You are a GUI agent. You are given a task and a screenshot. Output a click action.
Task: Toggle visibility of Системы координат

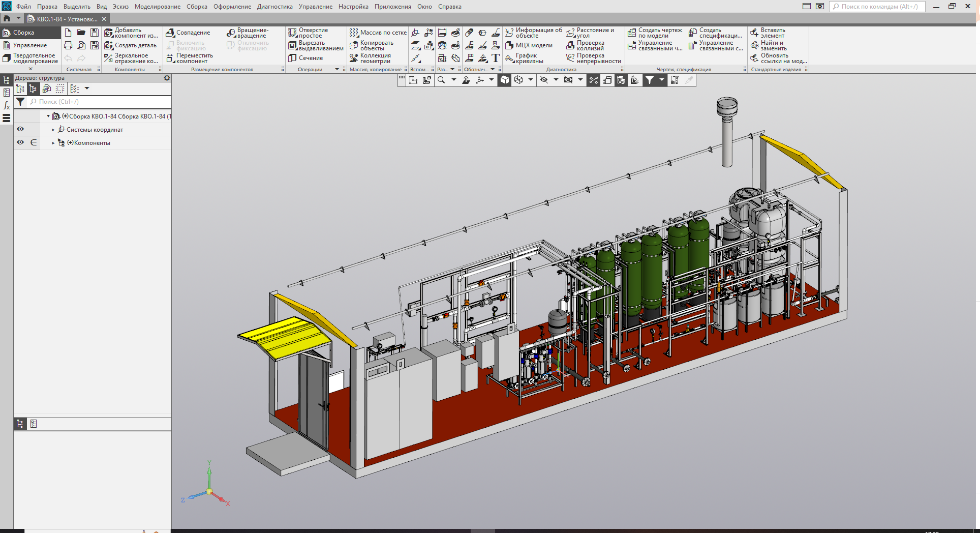[x=20, y=129]
